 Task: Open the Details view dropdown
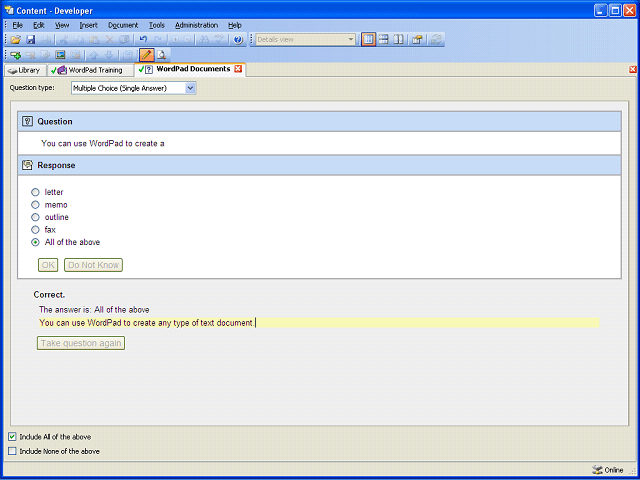350,40
